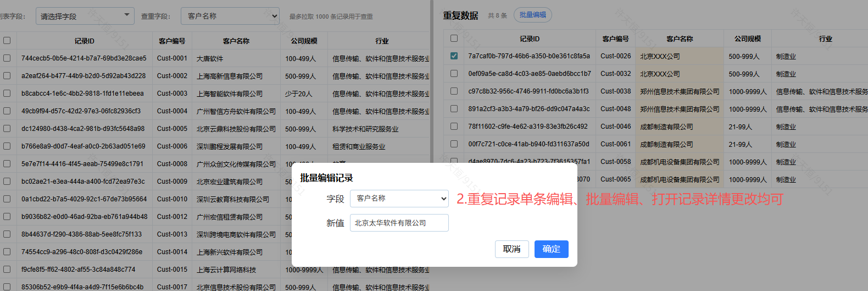The image size is (868, 291).
Task: Open the 字段 dropdown showing 客户名称
Action: (x=399, y=199)
